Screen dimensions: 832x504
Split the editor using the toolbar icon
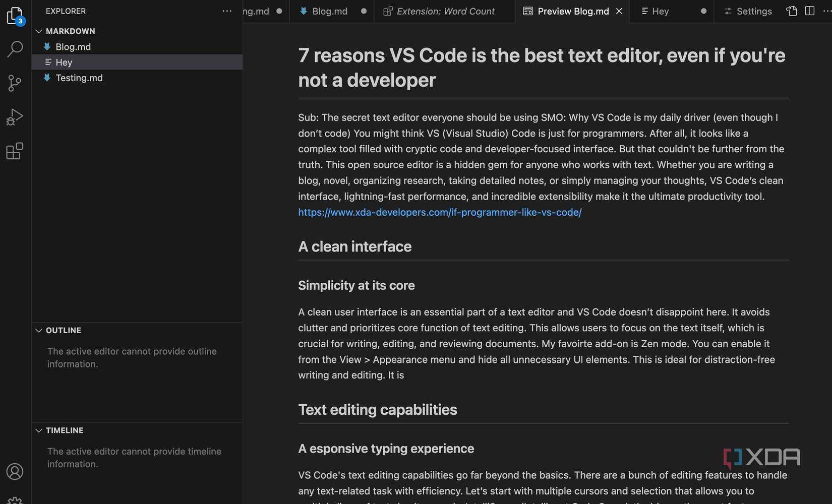click(810, 11)
